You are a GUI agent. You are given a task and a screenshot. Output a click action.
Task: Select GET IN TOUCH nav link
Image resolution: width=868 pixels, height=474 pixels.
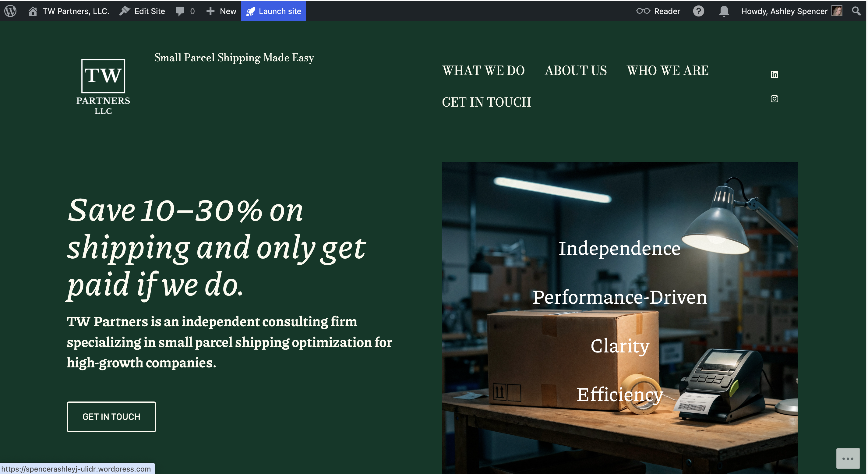(486, 102)
